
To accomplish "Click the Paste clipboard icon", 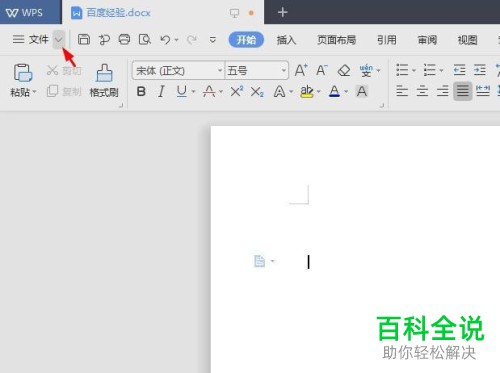I will pyautogui.click(x=23, y=73).
